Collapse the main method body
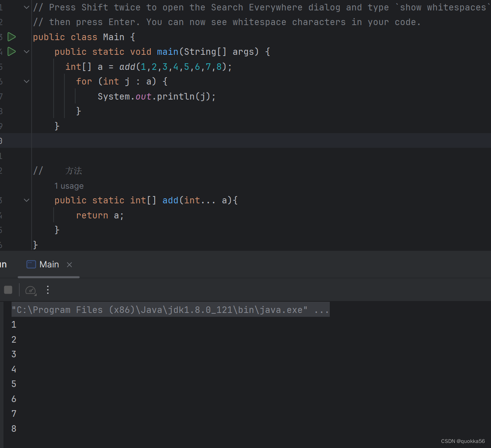The image size is (491, 448). pos(27,52)
